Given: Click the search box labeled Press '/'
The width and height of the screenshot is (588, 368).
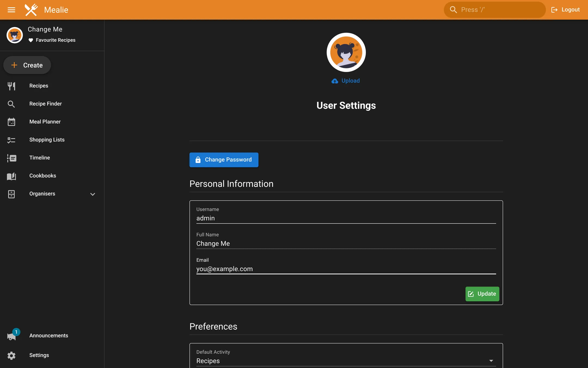Looking at the screenshot, I should pyautogui.click(x=495, y=10).
